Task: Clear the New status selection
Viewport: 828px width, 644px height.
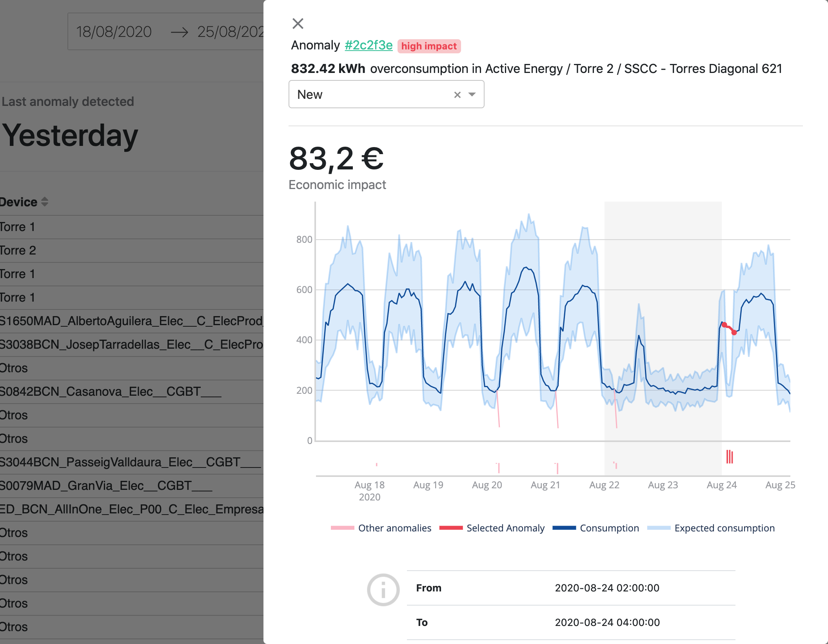Action: click(457, 95)
